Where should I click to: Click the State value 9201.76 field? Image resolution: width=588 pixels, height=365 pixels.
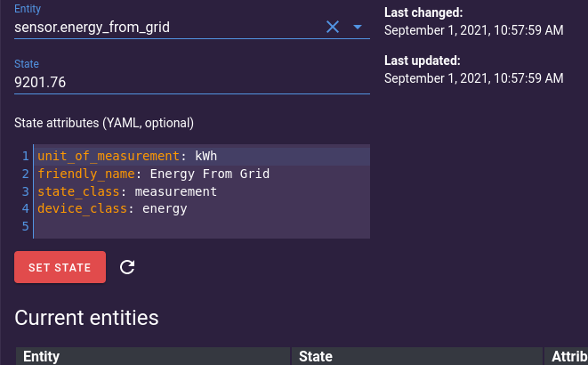(x=192, y=82)
